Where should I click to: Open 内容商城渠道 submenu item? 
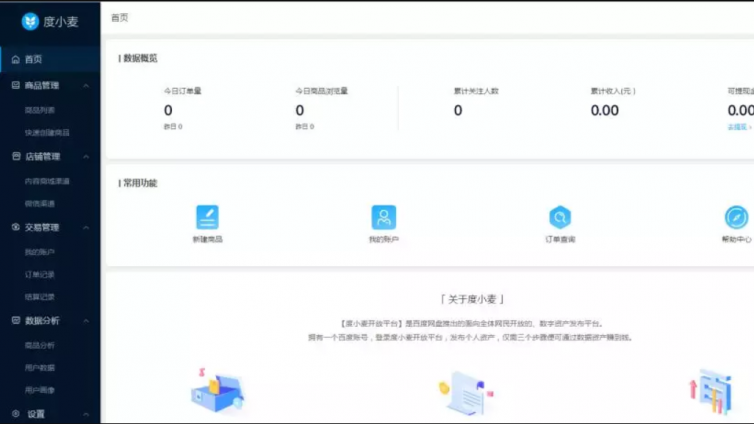(x=47, y=181)
